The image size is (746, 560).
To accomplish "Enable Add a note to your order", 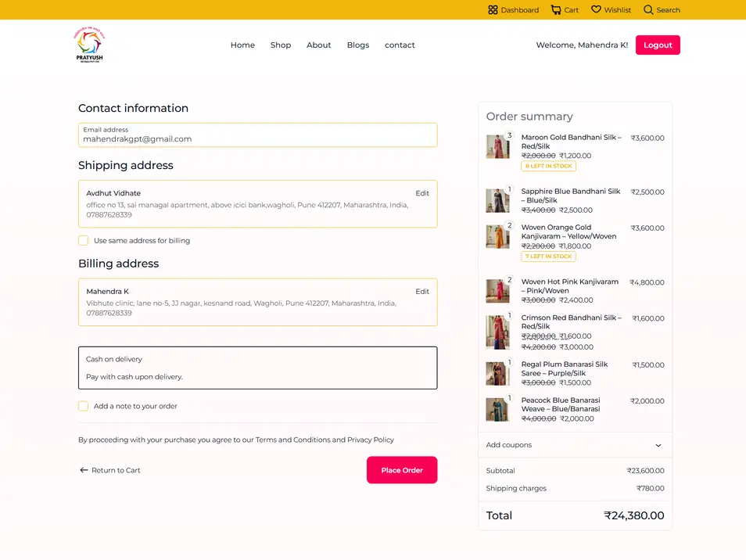I will [x=83, y=406].
